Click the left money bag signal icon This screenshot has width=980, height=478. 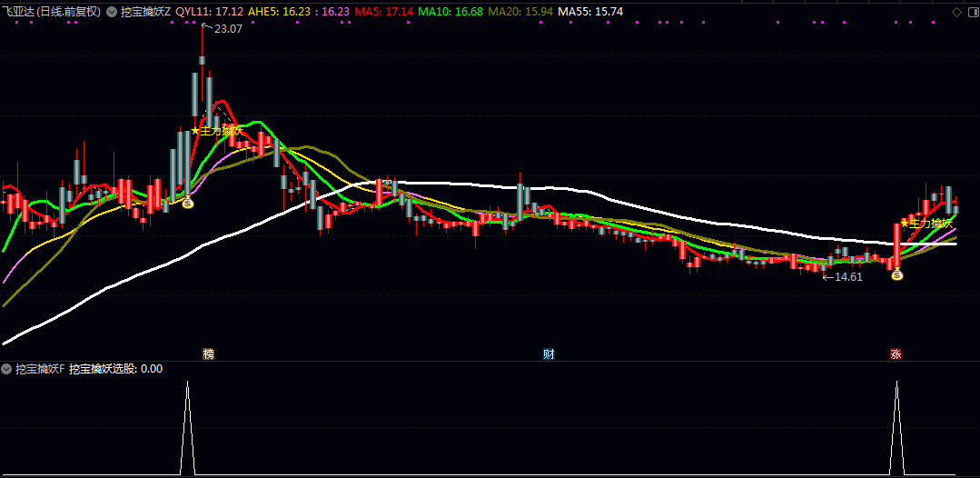click(188, 203)
